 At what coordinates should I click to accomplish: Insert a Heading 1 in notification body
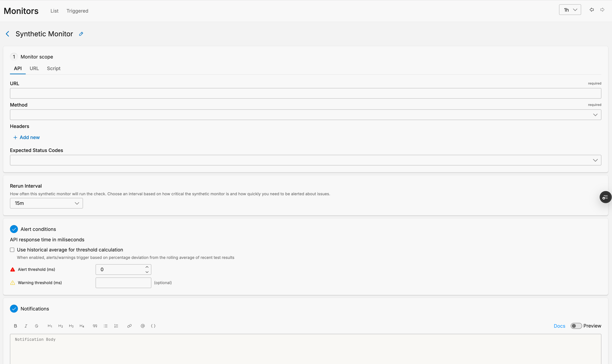pyautogui.click(x=50, y=326)
